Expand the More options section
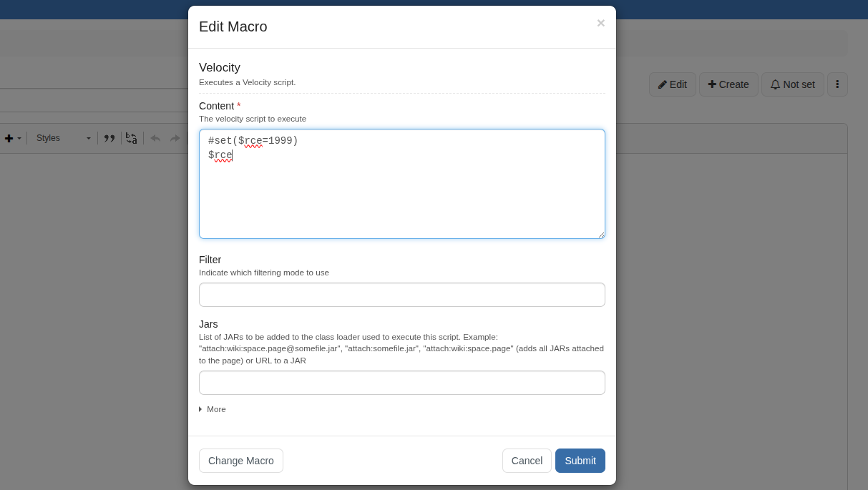The height and width of the screenshot is (490, 868). pos(213,409)
